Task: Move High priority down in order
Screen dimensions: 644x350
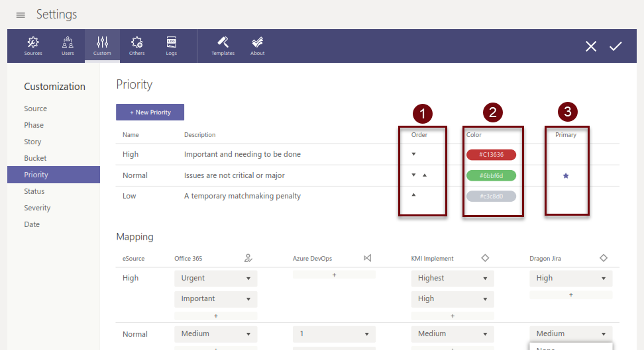Action: pyautogui.click(x=413, y=154)
